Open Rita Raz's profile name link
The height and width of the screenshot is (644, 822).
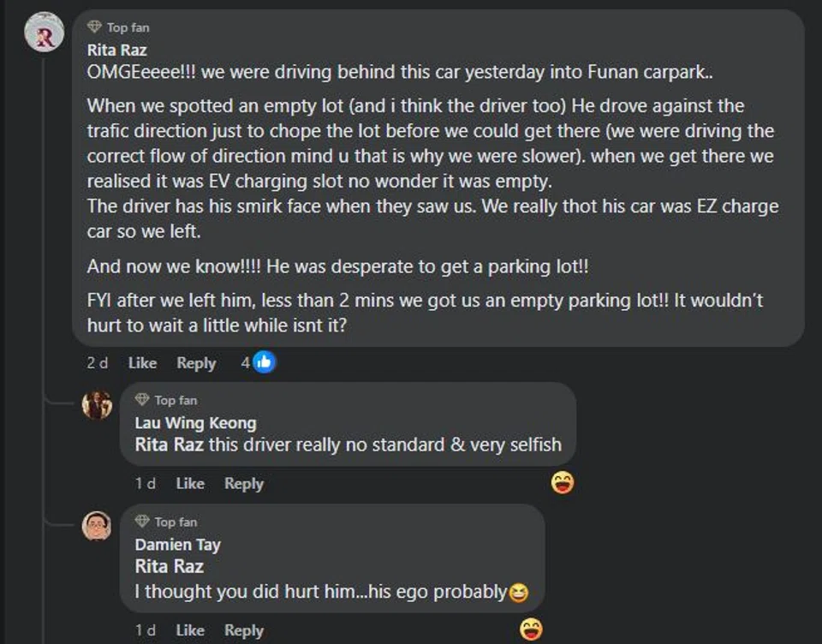117,51
